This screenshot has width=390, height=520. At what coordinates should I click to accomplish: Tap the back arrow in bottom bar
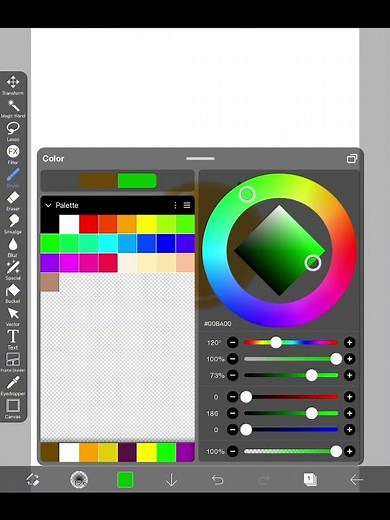[x=356, y=479]
